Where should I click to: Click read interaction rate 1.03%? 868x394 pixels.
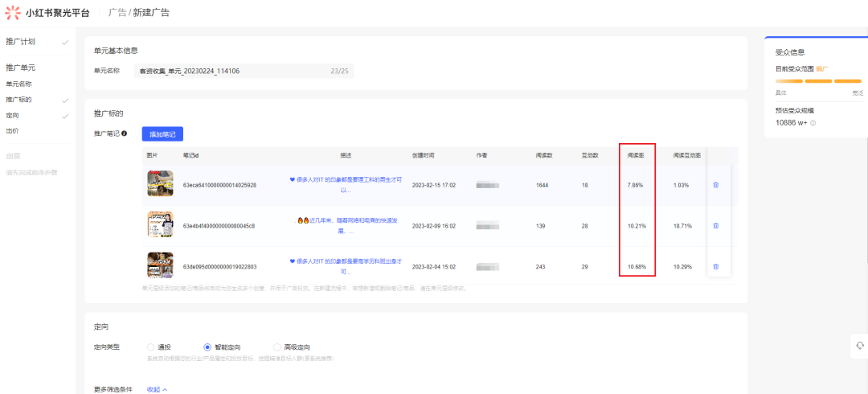(681, 185)
